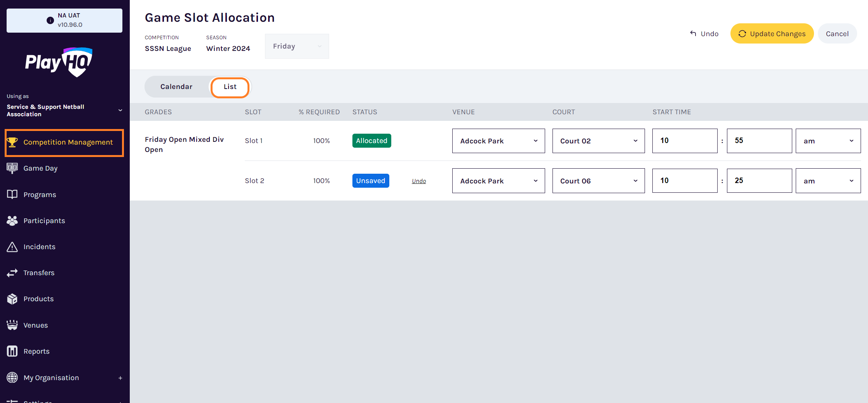Screen dimensions: 868x403
Task: Click the VENUE column header
Action: [x=464, y=112]
